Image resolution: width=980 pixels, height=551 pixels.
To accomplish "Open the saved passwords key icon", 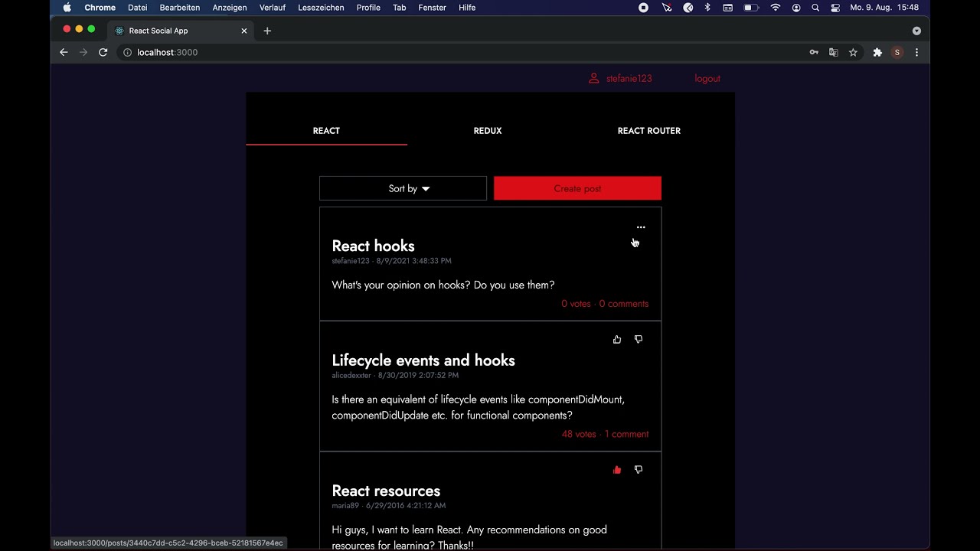I will (814, 52).
